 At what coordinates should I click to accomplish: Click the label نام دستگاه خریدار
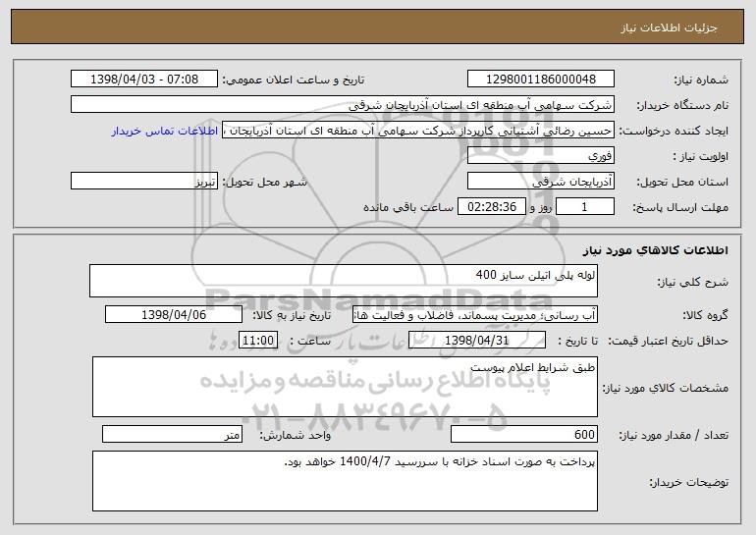[682, 105]
